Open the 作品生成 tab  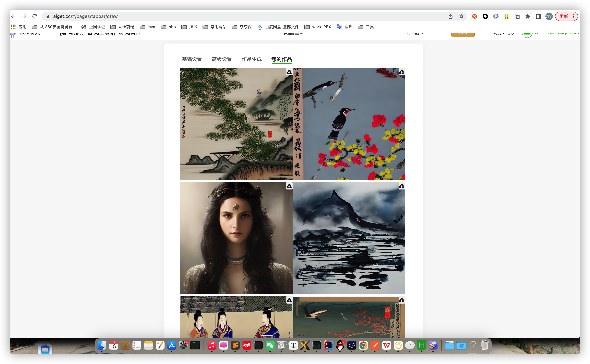point(251,59)
